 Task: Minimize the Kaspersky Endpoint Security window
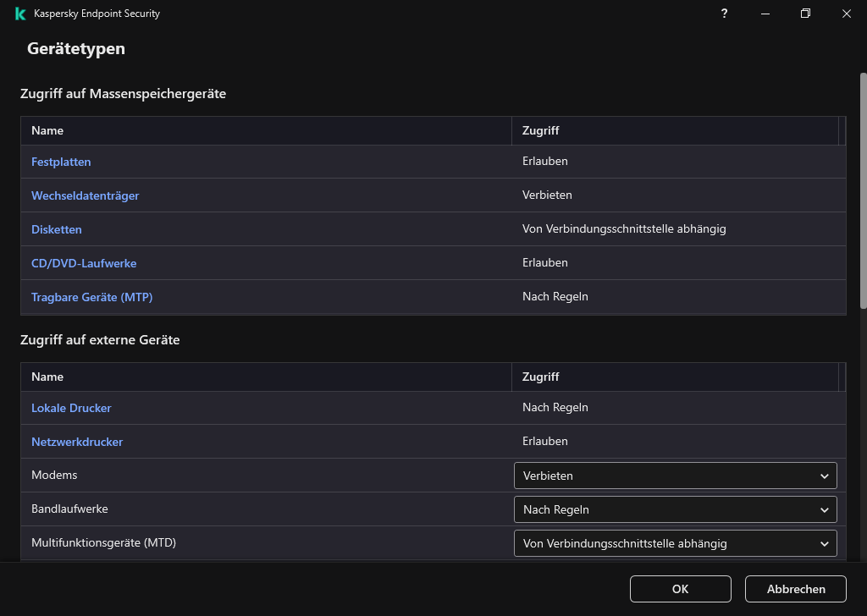(x=765, y=14)
